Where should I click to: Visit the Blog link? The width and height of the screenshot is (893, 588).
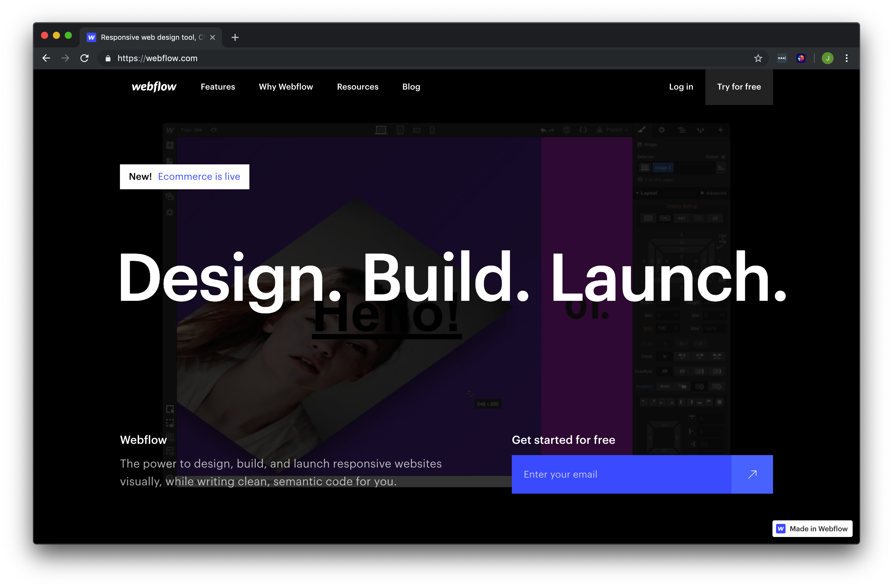(x=411, y=87)
